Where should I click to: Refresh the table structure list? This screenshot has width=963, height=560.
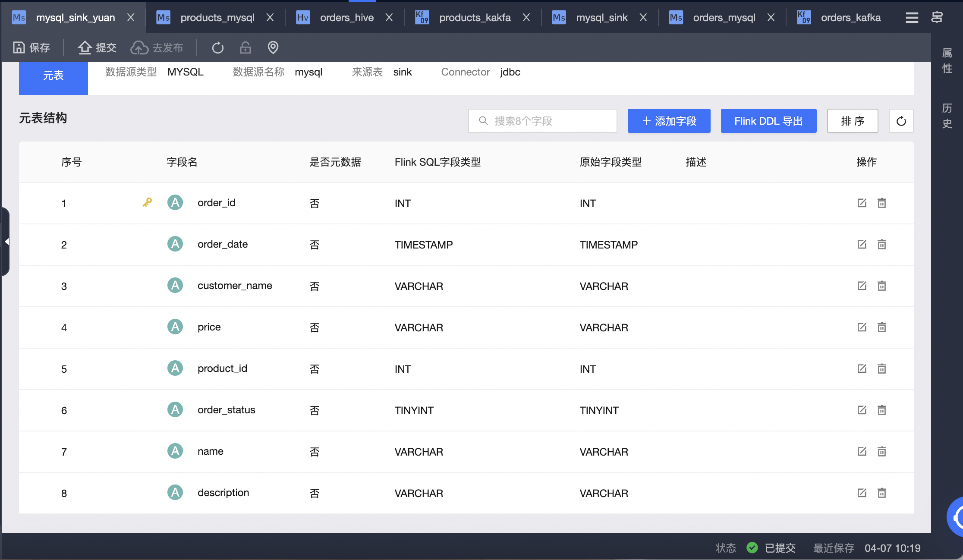point(901,121)
